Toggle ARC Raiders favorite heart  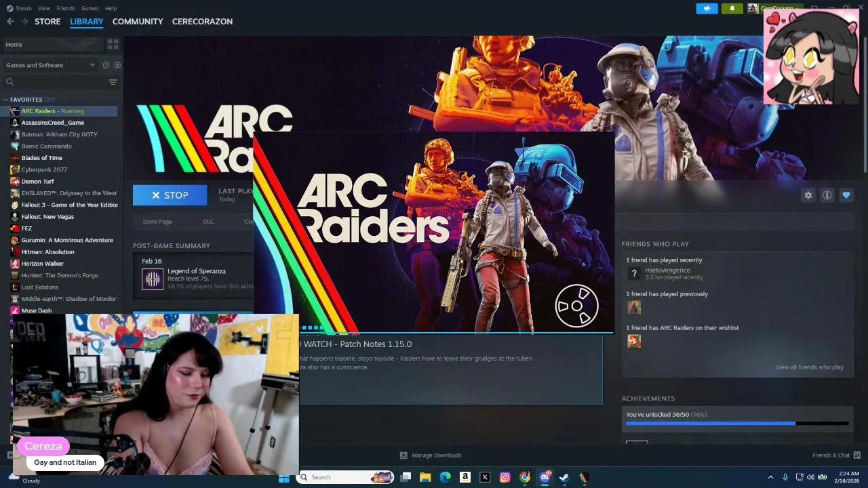point(846,195)
